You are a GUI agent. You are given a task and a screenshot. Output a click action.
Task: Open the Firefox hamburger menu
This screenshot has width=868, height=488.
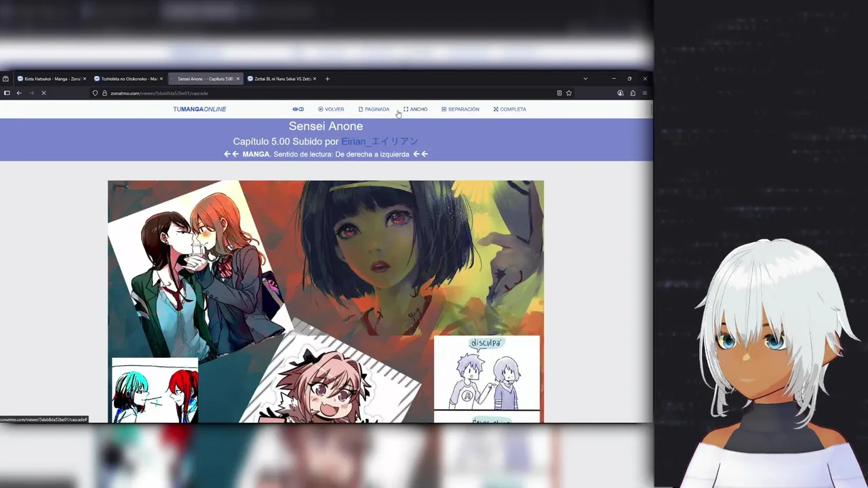644,93
